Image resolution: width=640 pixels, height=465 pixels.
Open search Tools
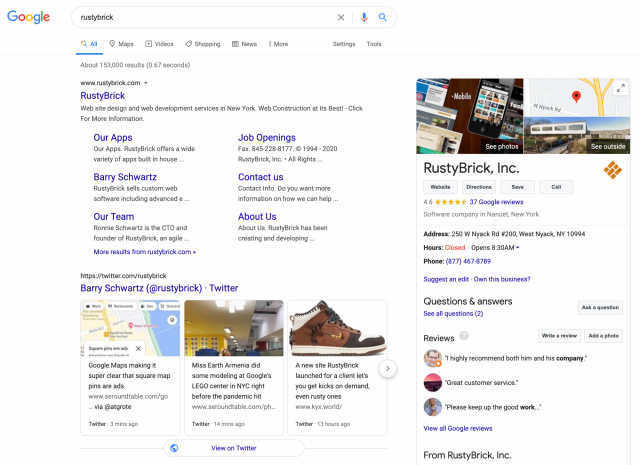click(374, 44)
